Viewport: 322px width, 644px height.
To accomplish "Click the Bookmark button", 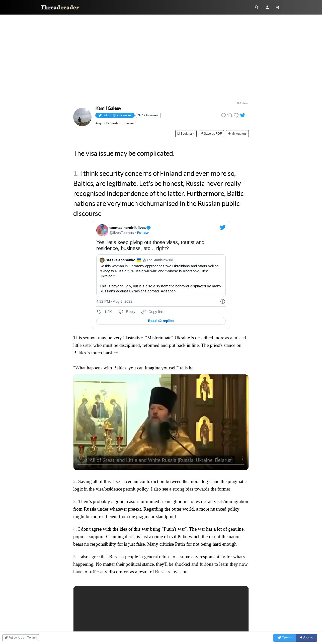I will tap(186, 134).
